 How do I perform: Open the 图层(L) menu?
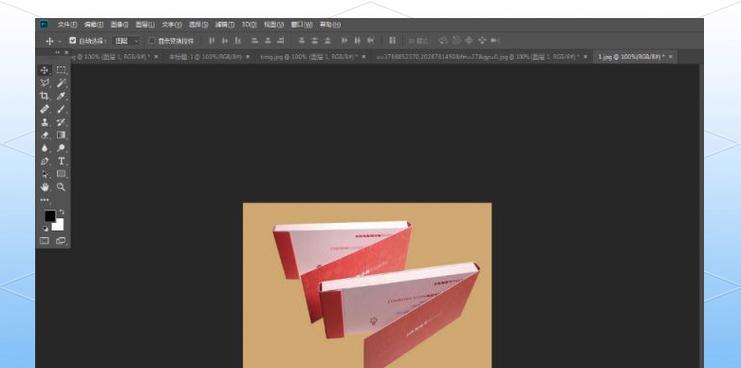pyautogui.click(x=145, y=25)
